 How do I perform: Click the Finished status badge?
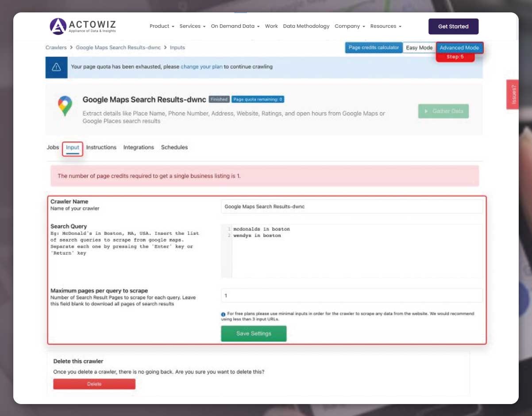coord(219,100)
